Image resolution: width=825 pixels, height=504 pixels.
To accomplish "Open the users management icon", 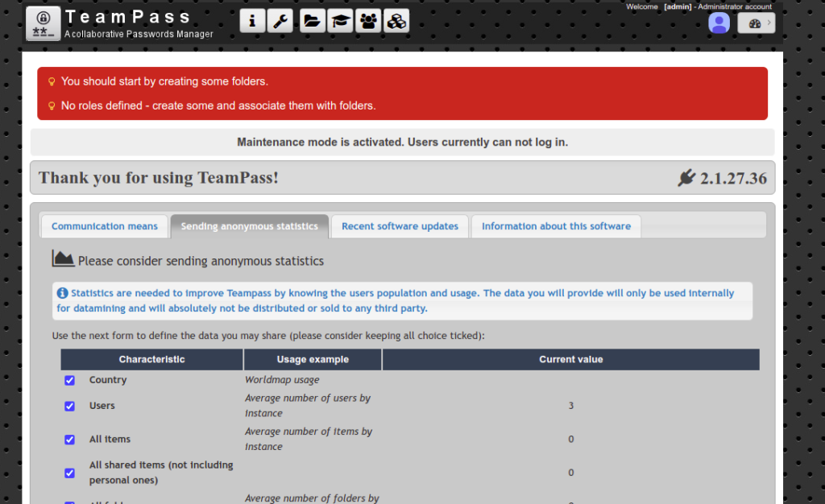I will click(x=368, y=21).
